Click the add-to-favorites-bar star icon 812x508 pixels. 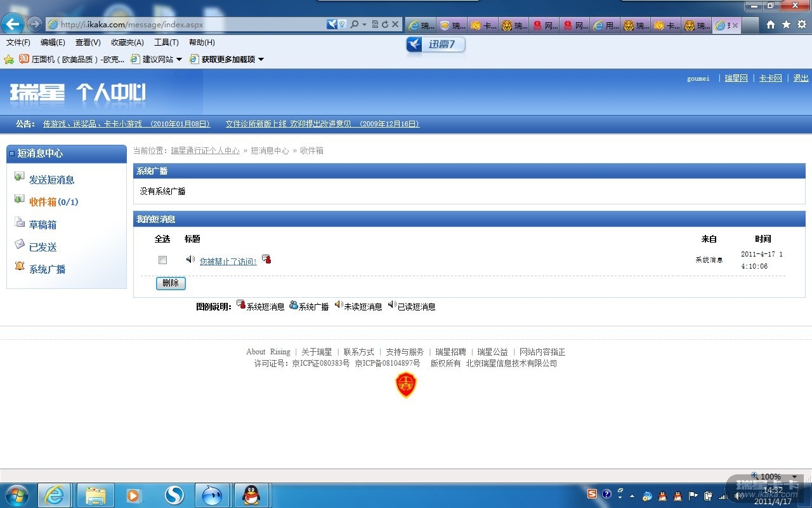9,59
